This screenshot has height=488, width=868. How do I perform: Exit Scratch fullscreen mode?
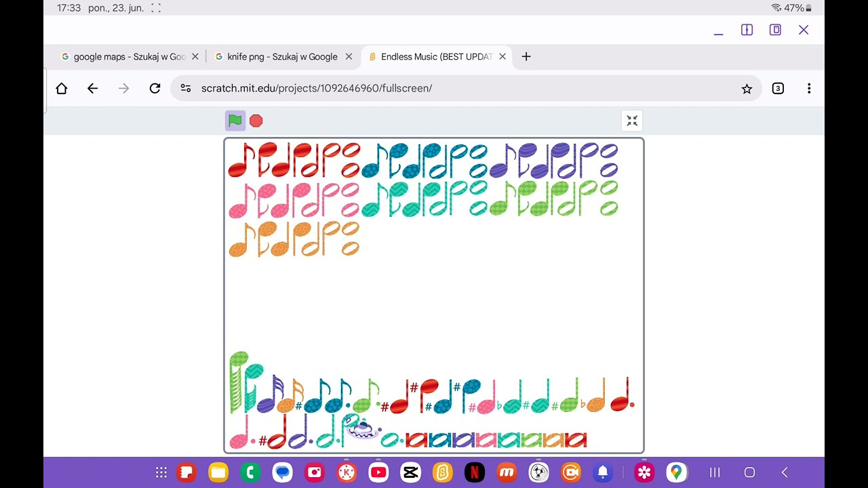[632, 121]
